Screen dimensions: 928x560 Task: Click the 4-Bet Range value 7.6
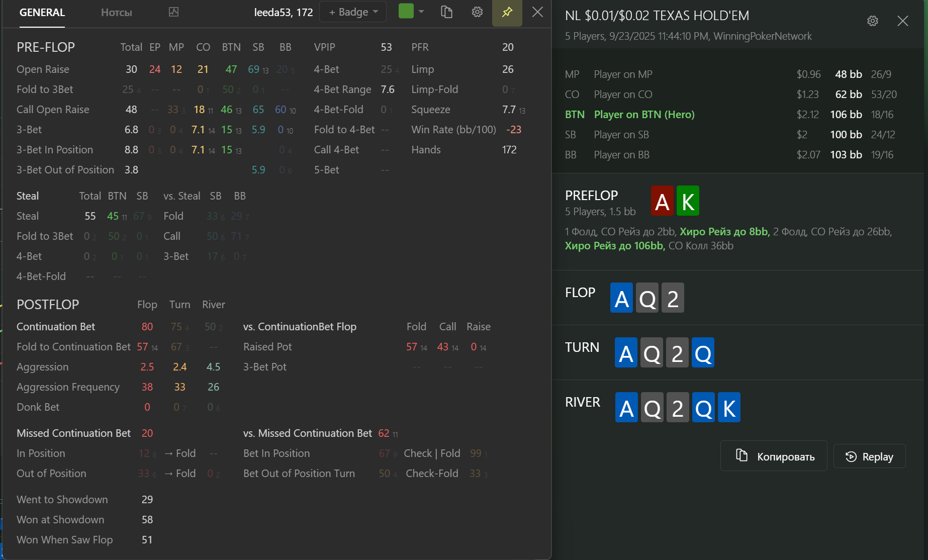388,89
